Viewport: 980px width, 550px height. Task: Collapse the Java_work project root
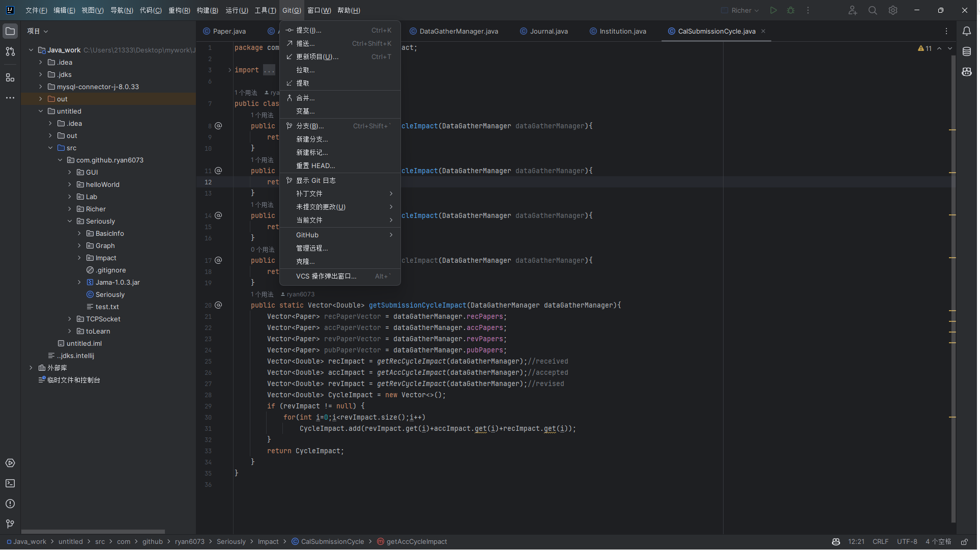click(x=31, y=50)
